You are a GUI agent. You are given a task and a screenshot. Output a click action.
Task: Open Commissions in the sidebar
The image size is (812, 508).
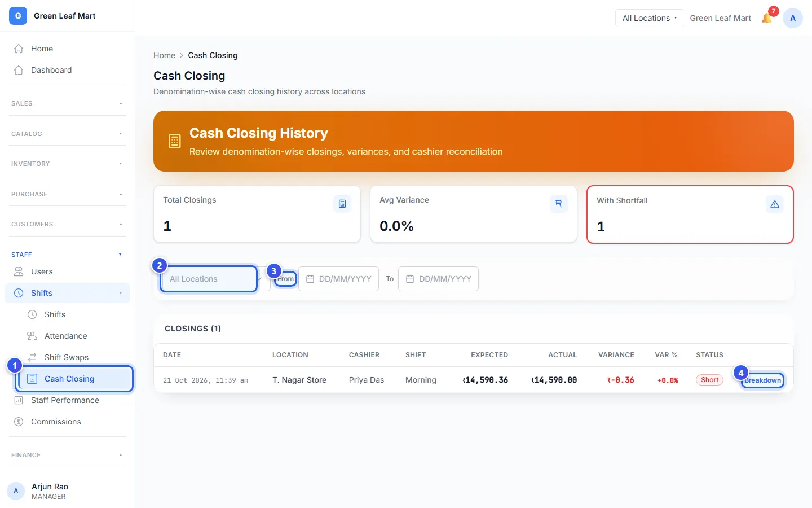tap(67, 422)
